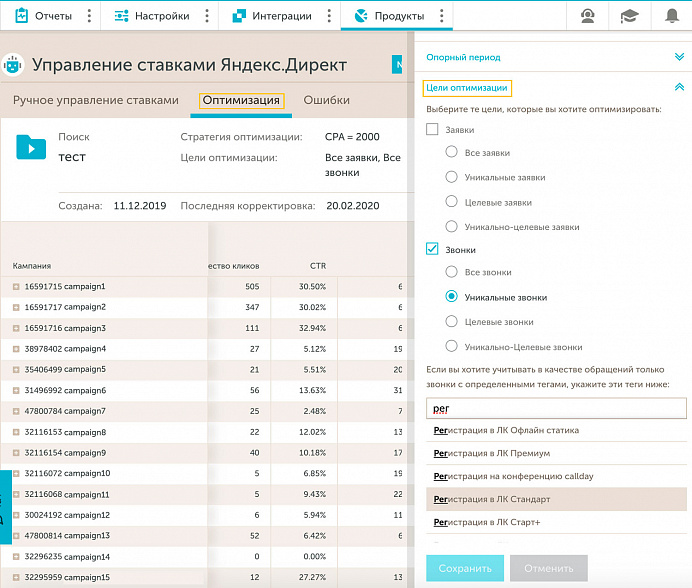Screen dimensions: 692x588
Task: Expand the Опорный период section chevron
Action: pyautogui.click(x=679, y=57)
